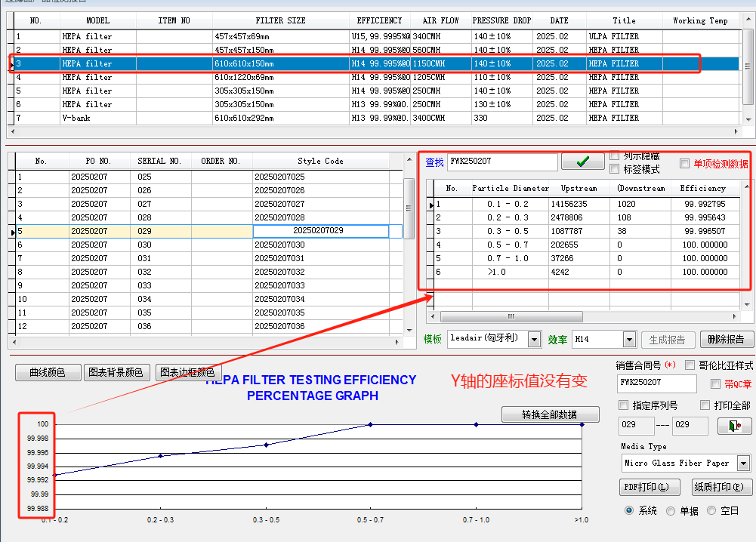The width and height of the screenshot is (756, 542).
Task: Click the particle table's horizontal scrollbar thumb
Action: tap(511, 316)
